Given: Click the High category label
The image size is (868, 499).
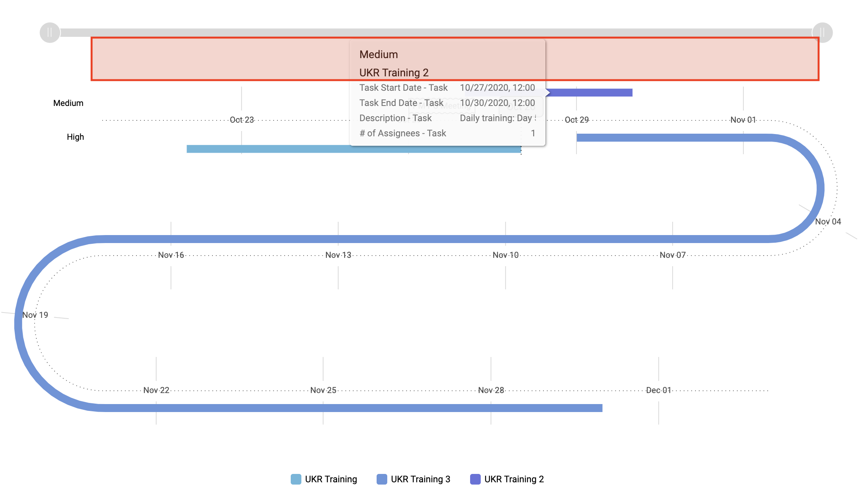Looking at the screenshot, I should (x=75, y=137).
